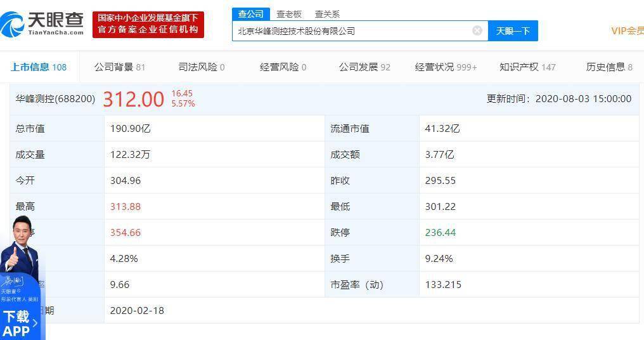Open the 公司背景 81 tab
This screenshot has width=644, height=340.
pyautogui.click(x=120, y=67)
